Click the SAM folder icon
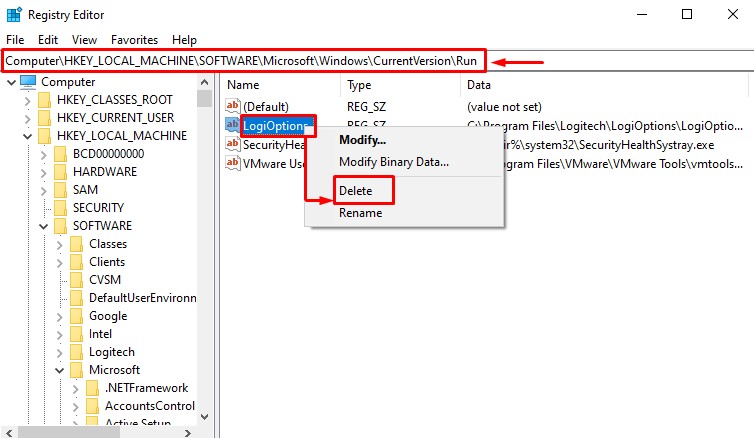 point(61,190)
